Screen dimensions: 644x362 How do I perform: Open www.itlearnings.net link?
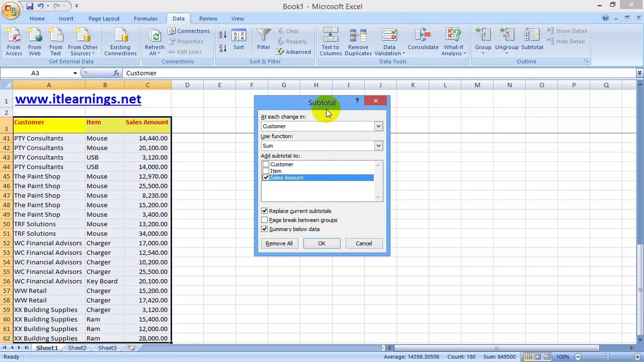point(78,99)
